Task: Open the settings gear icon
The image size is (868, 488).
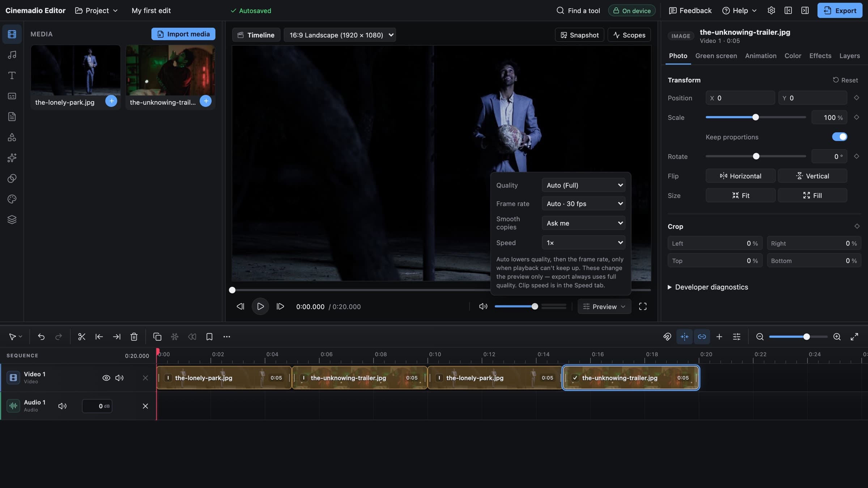Action: [771, 10]
